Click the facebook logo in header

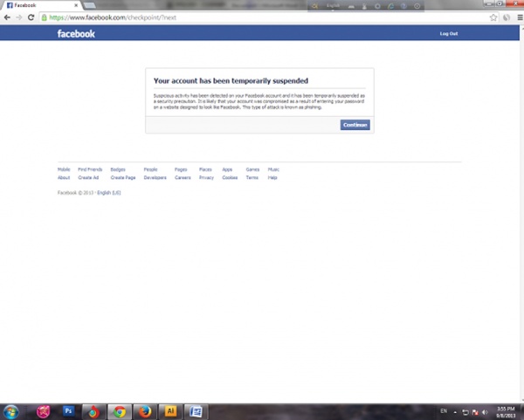[x=76, y=34]
